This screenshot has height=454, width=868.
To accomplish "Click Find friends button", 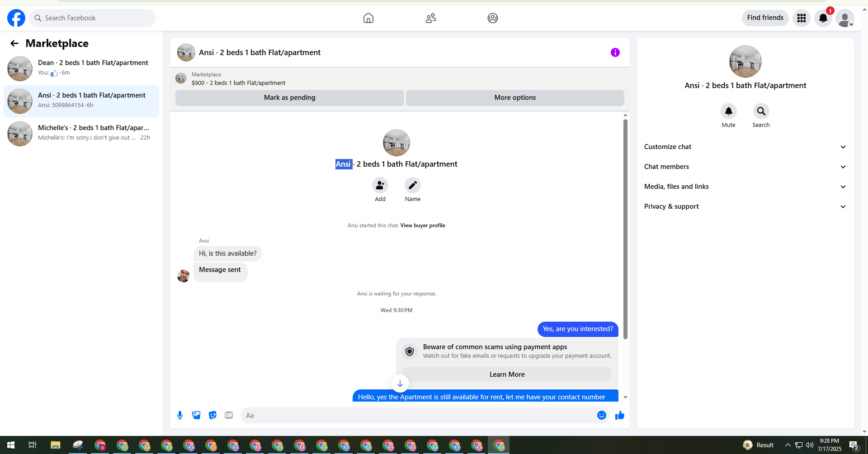I will tap(765, 18).
